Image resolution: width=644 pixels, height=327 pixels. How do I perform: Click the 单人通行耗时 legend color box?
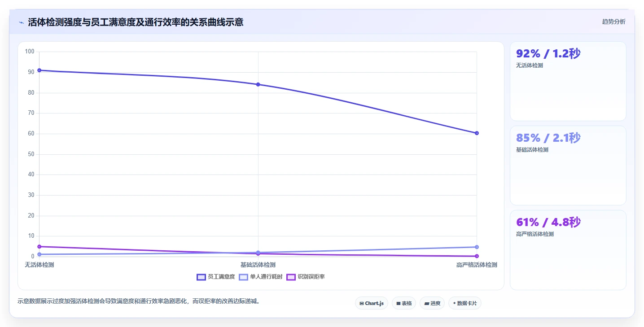[243, 277]
